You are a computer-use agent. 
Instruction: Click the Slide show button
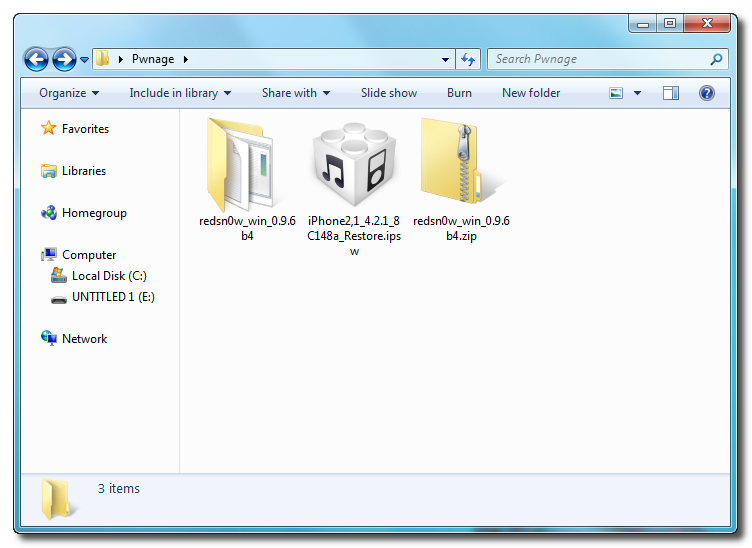pyautogui.click(x=389, y=93)
